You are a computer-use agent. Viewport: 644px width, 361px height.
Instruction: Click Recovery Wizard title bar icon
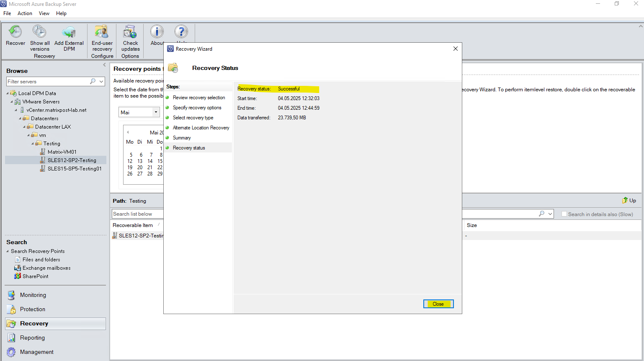pyautogui.click(x=170, y=49)
